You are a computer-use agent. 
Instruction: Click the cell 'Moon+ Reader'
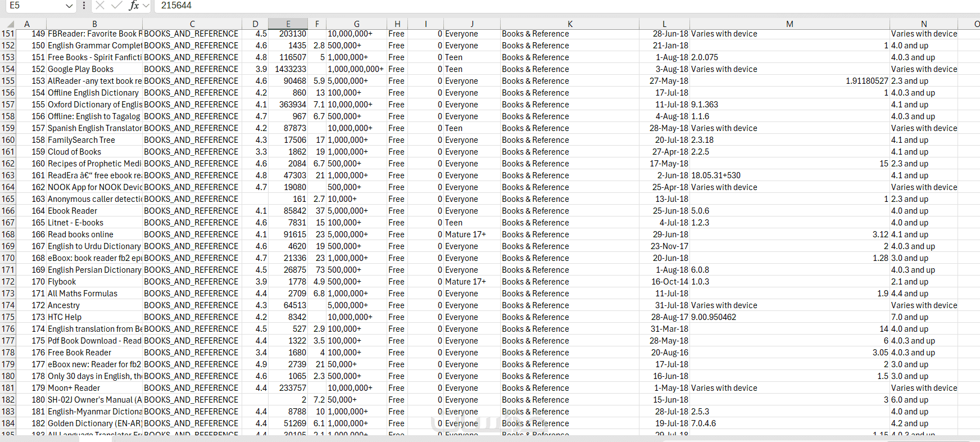(x=94, y=388)
